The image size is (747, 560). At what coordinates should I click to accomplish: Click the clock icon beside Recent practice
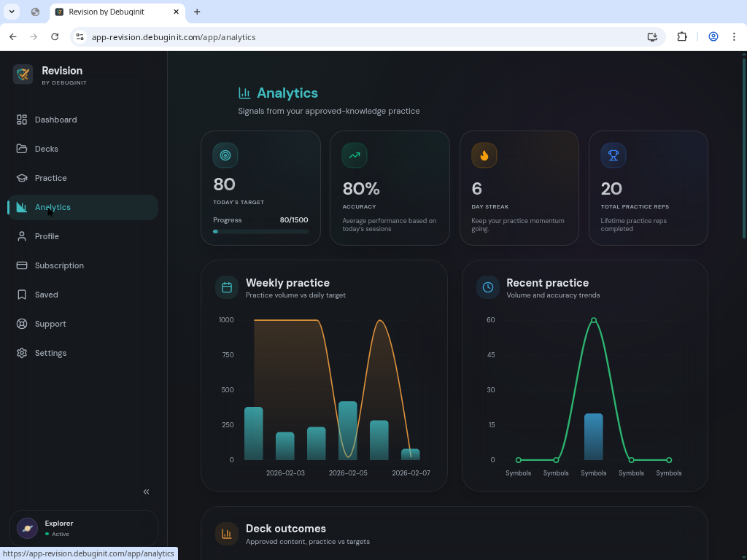[488, 287]
